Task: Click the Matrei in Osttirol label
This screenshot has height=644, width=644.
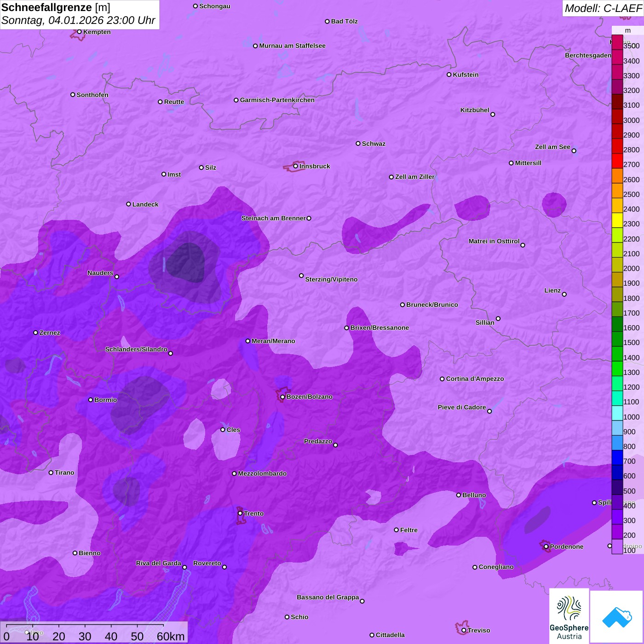Action: (494, 241)
